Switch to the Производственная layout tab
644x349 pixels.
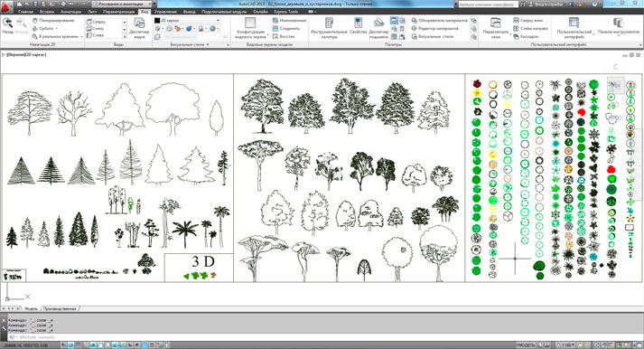tap(60, 308)
